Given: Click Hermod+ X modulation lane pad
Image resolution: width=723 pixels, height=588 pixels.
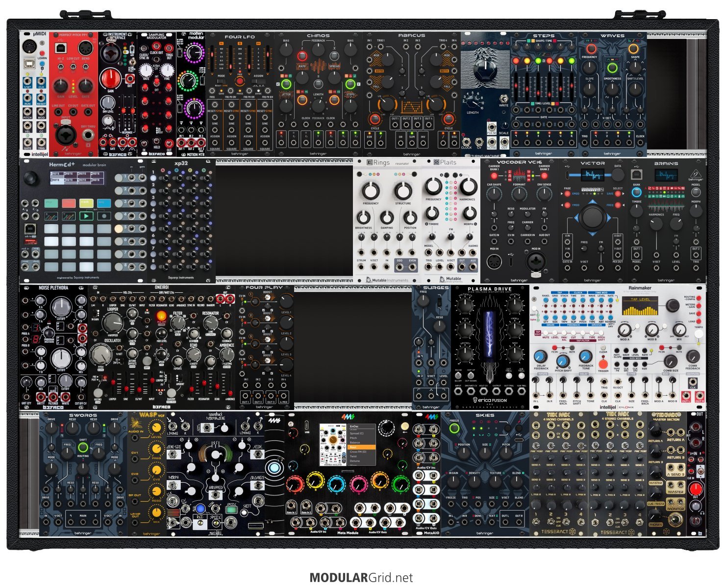Looking at the screenshot, I should pyautogui.click(x=51, y=216).
